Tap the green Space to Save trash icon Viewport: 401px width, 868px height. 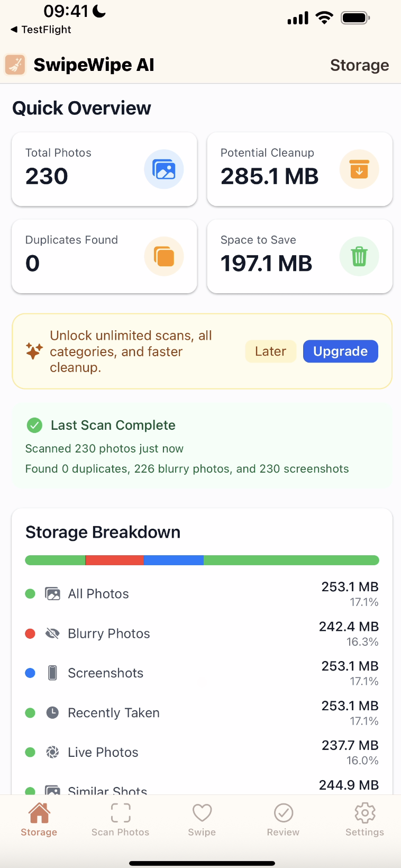pos(359,257)
